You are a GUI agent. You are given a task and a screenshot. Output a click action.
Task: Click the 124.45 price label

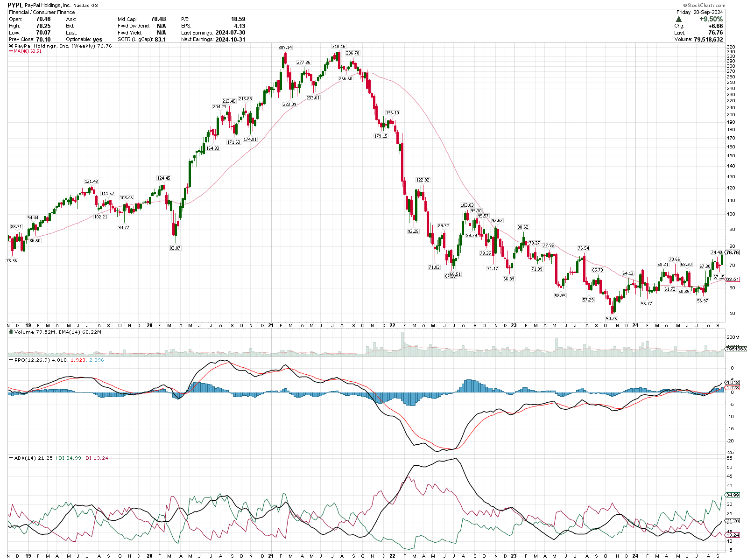[163, 178]
